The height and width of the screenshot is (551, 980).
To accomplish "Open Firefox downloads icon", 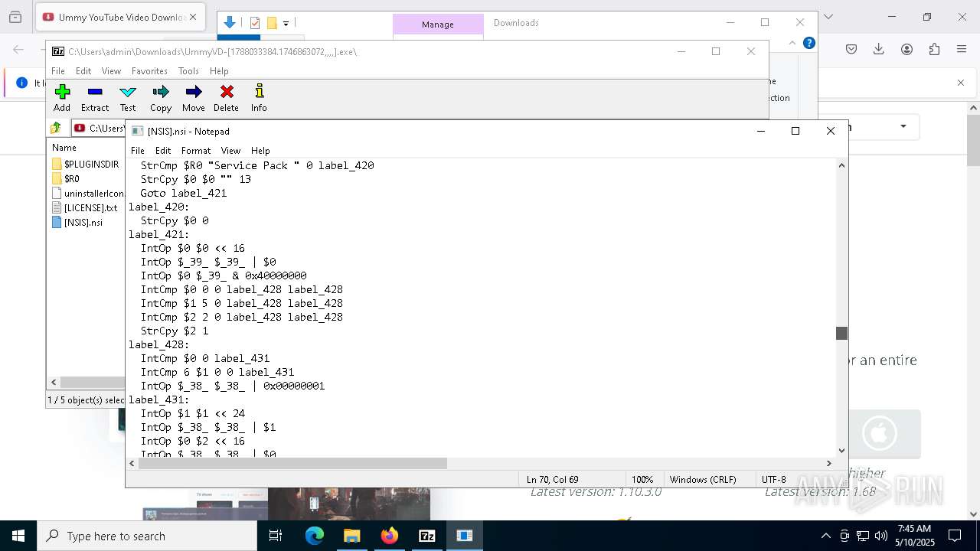I will (x=879, y=49).
